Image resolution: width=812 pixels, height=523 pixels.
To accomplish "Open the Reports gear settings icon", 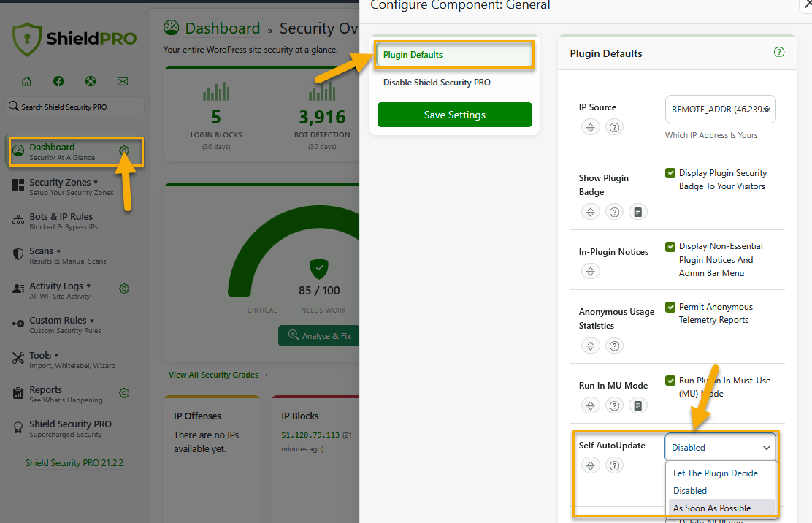I will tap(123, 393).
